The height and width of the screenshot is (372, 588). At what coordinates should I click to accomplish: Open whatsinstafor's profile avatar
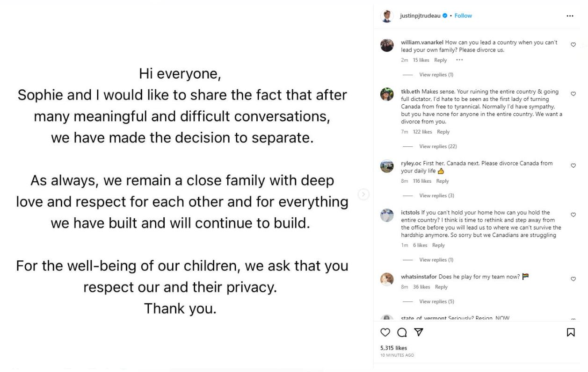tap(387, 279)
